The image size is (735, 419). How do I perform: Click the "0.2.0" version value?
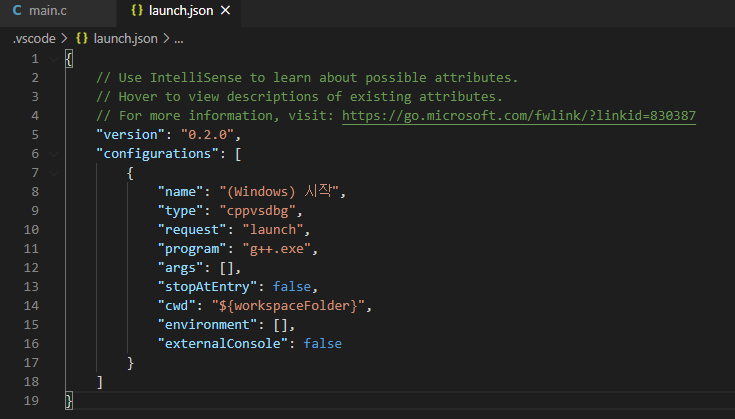207,135
